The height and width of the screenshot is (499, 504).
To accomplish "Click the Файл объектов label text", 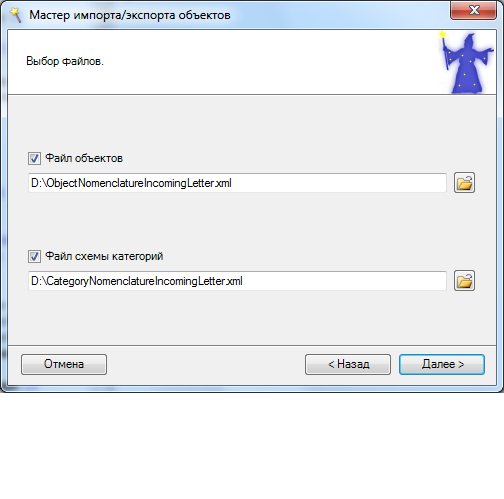I will tap(84, 158).
